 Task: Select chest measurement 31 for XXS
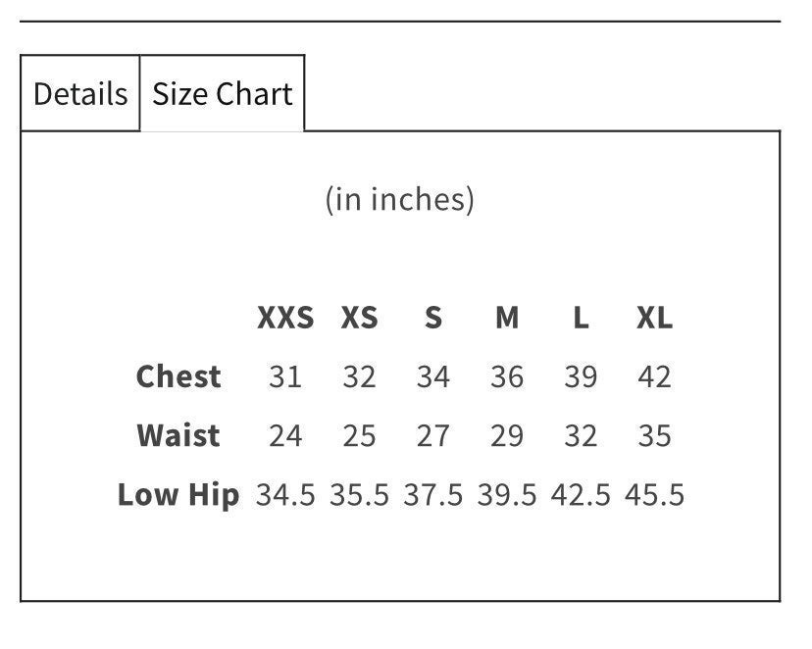tap(285, 376)
